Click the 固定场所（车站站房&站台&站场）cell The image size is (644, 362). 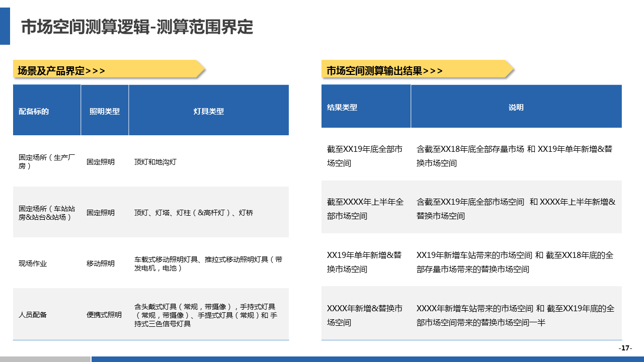point(47,213)
